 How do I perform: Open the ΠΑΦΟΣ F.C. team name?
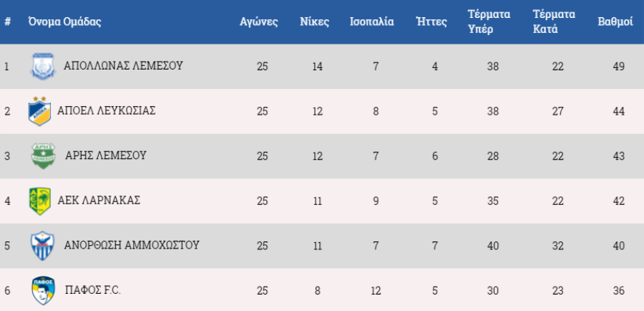point(93,290)
